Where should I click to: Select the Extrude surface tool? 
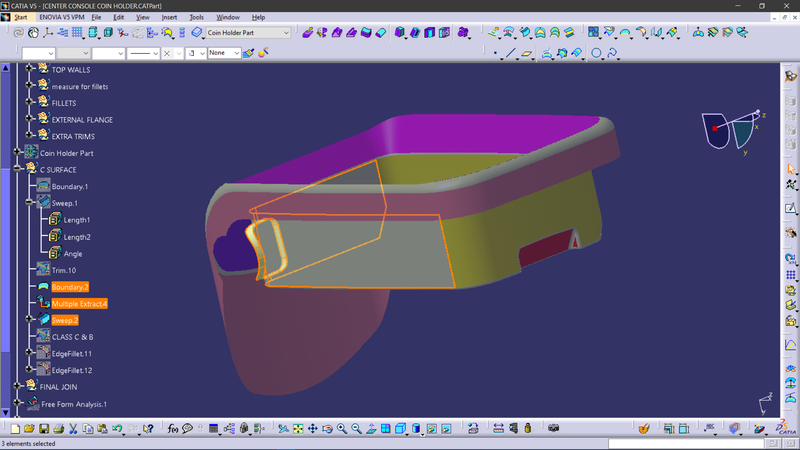coord(492,33)
